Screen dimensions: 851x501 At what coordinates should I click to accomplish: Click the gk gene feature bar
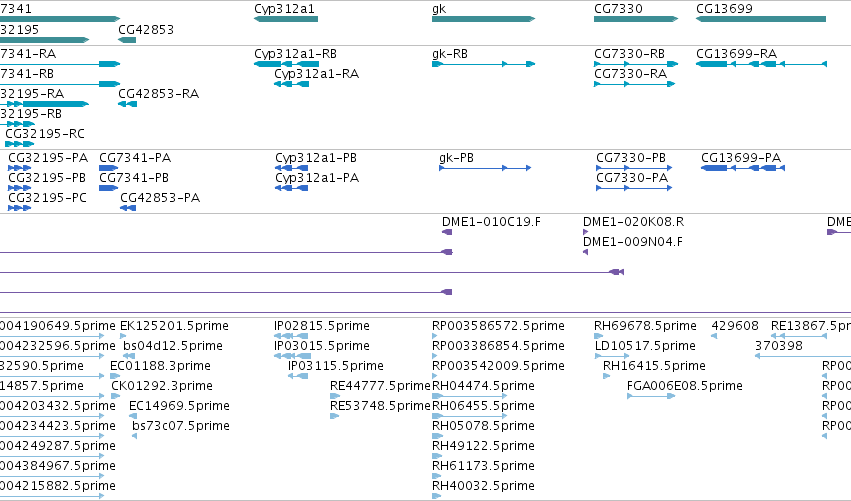[x=484, y=19]
